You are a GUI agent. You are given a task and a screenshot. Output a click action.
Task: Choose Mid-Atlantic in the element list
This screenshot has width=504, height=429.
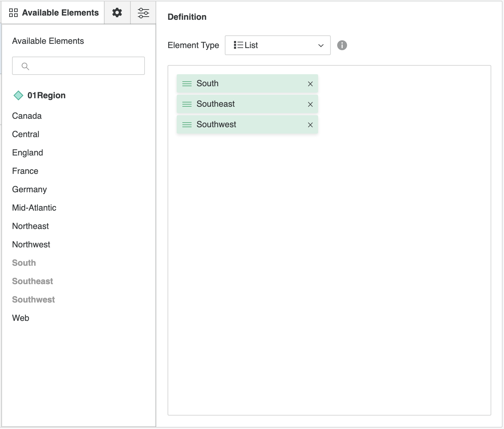coord(34,208)
